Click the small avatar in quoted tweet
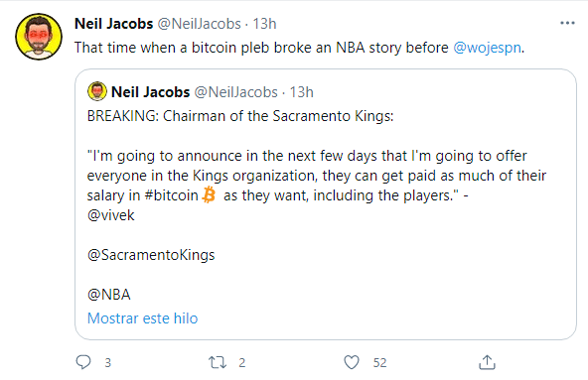The image size is (588, 380). click(97, 91)
